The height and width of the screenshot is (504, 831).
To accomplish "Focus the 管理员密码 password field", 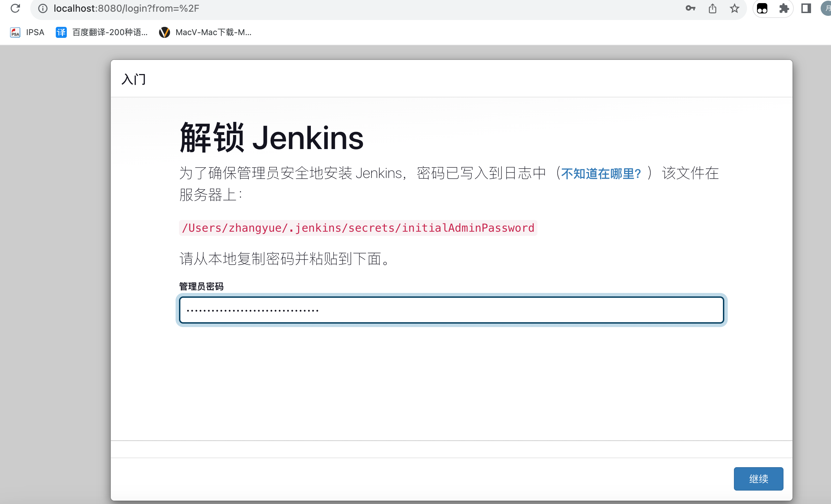I will point(451,310).
